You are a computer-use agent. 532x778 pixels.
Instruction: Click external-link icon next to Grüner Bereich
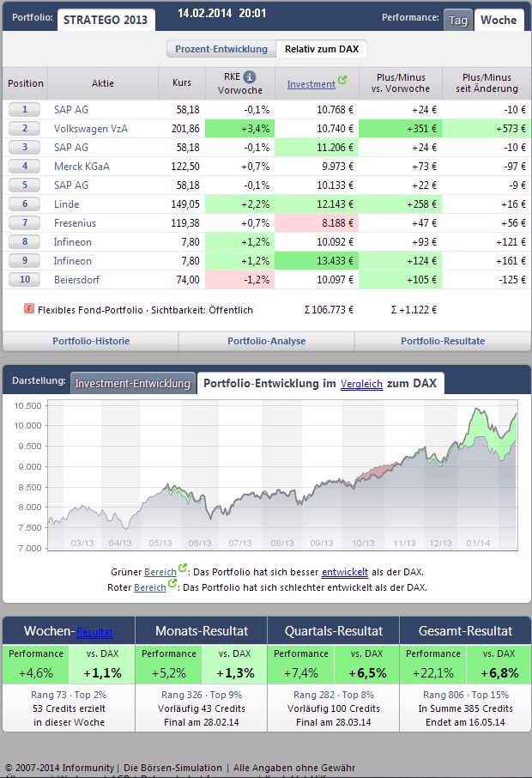tap(182, 570)
